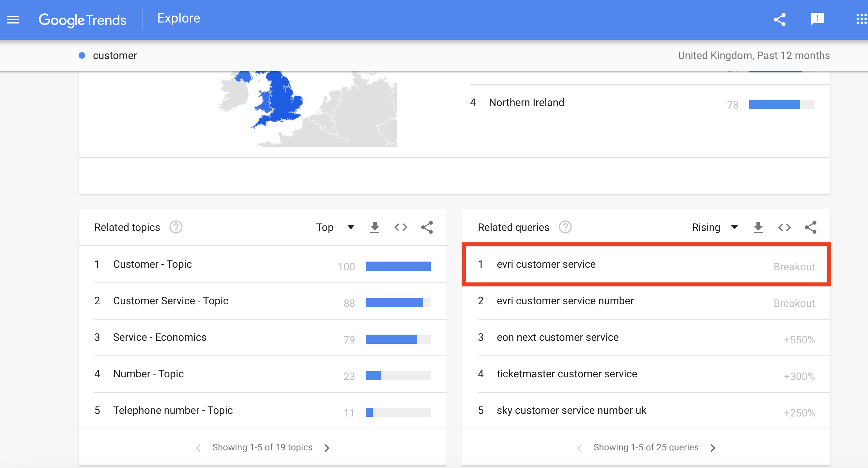
Task: Open the Google apps grid
Action: tap(861, 19)
